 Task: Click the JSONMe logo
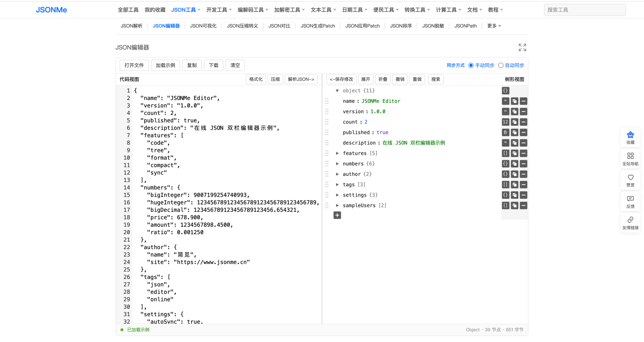[x=51, y=10]
